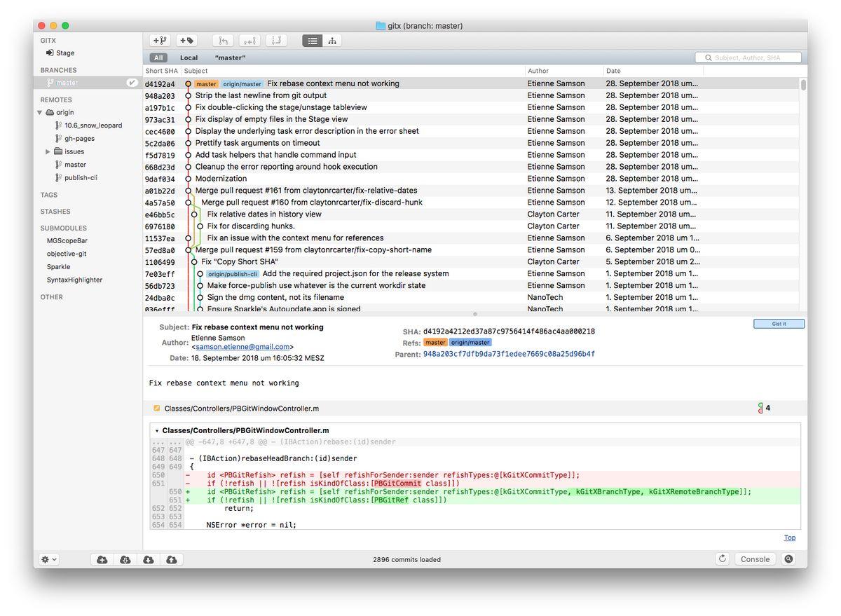Image resolution: width=841 pixels, height=616 pixels.
Task: Open the Sparkle submodule
Action: click(x=59, y=267)
